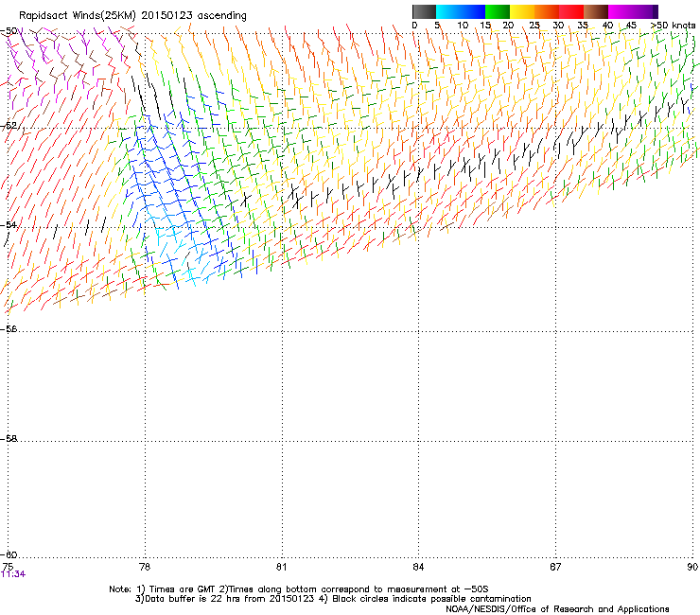Screen dimensions: 700x615
Task: Click the '-56' latitude axis label
Action: 9,328
